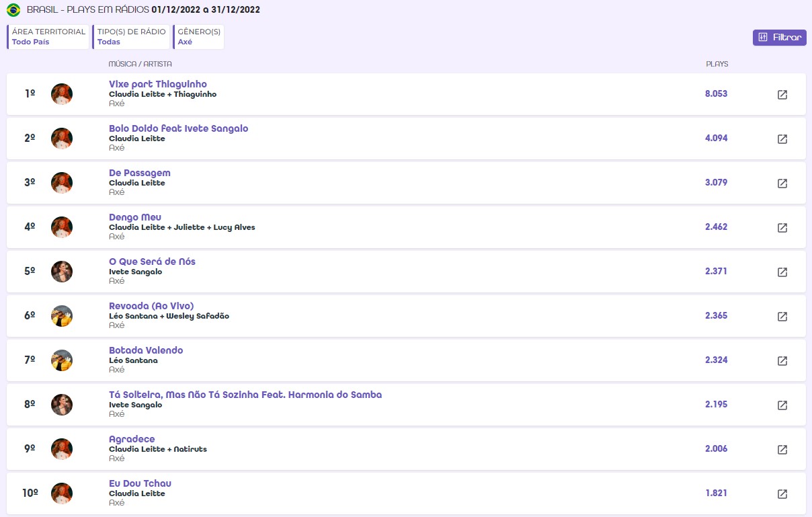
Task: Open song Vixe part Thiaguinho
Action: 158,84
